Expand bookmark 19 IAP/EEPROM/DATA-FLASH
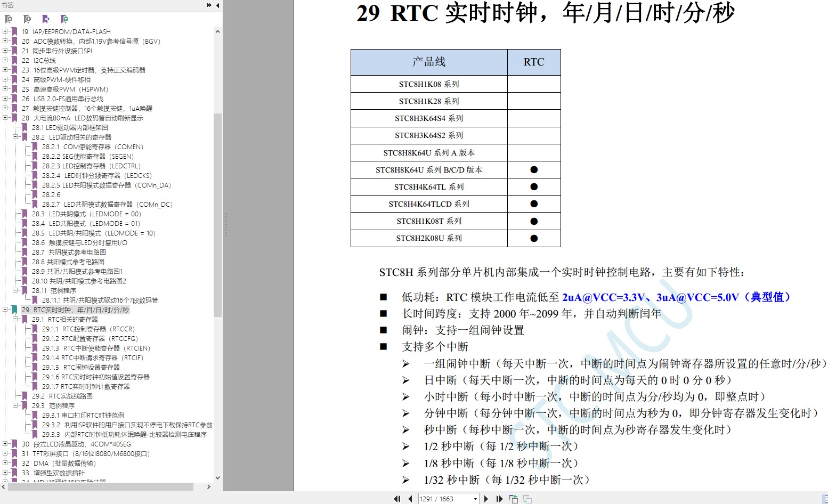Screen dimensions: 828x504 click(5, 31)
